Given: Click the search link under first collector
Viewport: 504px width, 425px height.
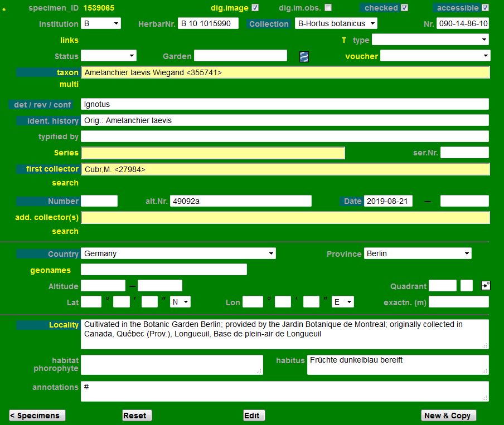Looking at the screenshot, I should click(65, 183).
